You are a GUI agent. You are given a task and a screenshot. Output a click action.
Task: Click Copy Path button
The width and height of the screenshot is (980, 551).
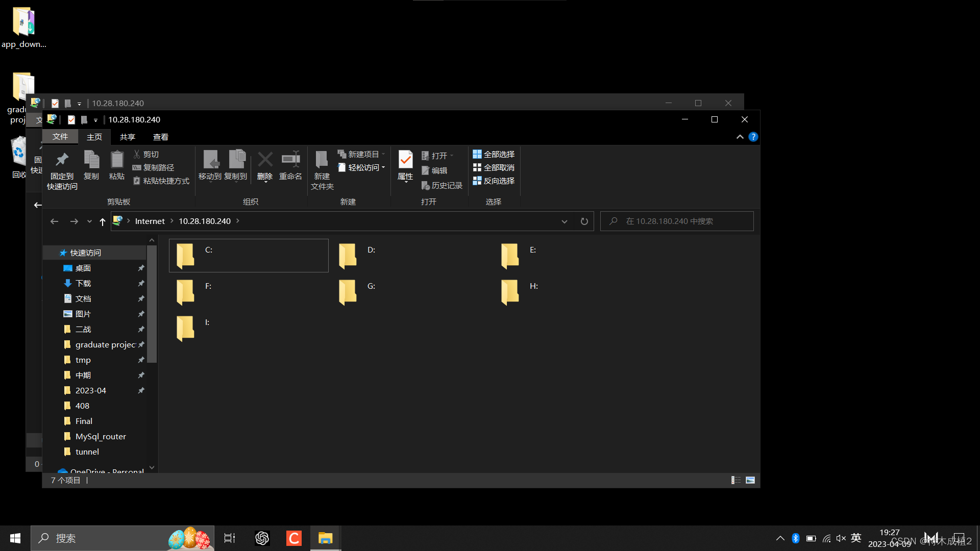pos(154,168)
